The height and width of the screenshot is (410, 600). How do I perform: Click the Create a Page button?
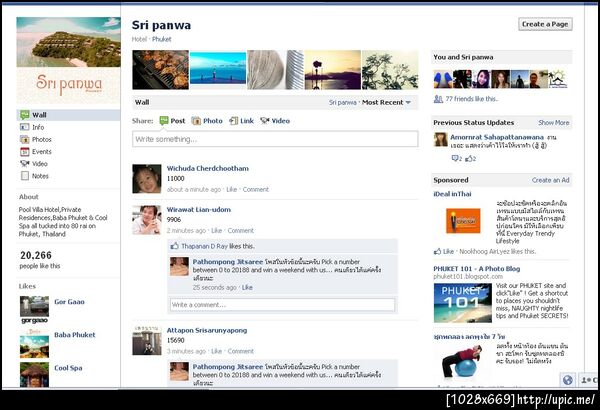[x=545, y=24]
